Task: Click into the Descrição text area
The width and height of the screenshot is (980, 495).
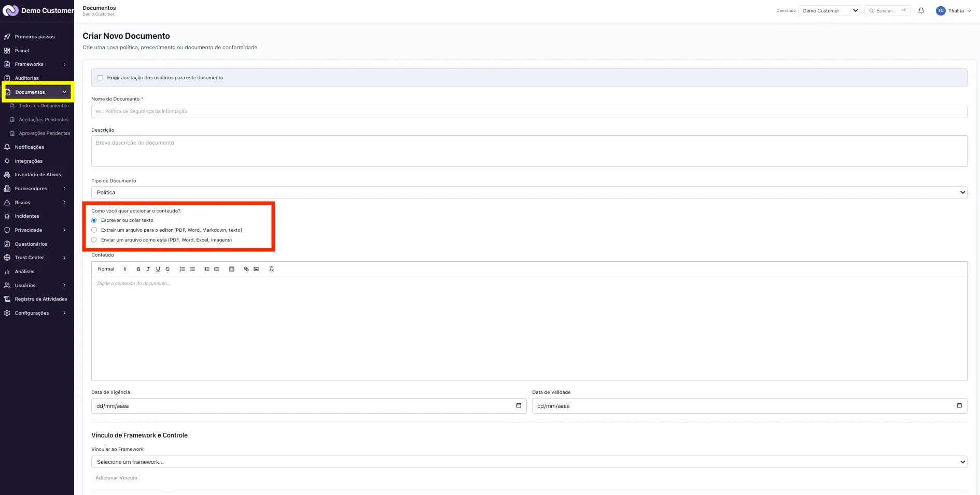Action: (529, 151)
